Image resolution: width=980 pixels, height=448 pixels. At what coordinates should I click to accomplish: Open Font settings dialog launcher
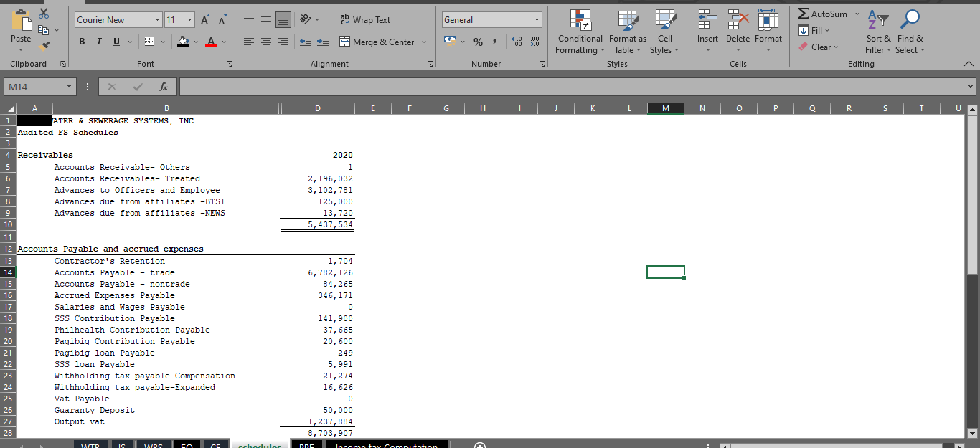[230, 64]
